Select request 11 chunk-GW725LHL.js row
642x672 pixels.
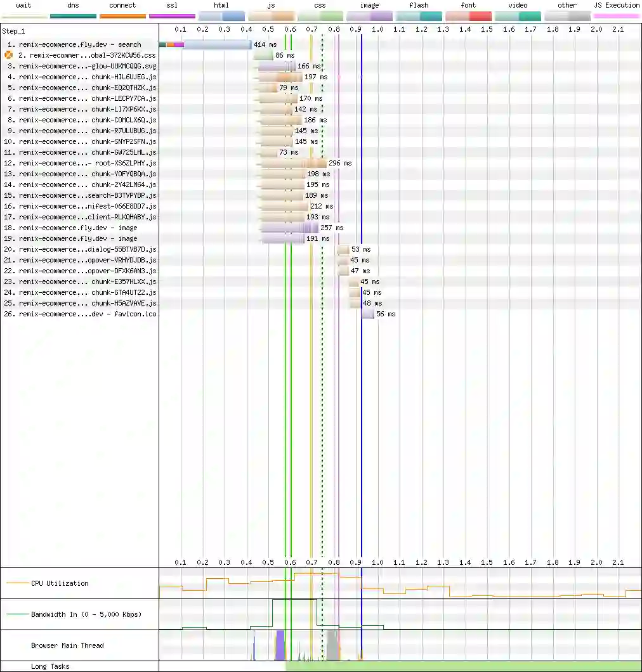click(80, 152)
